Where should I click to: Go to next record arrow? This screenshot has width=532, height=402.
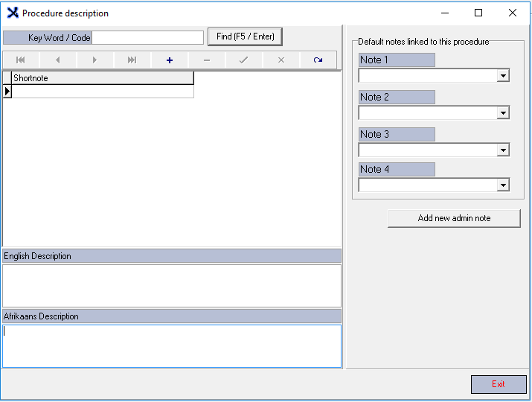[95, 60]
